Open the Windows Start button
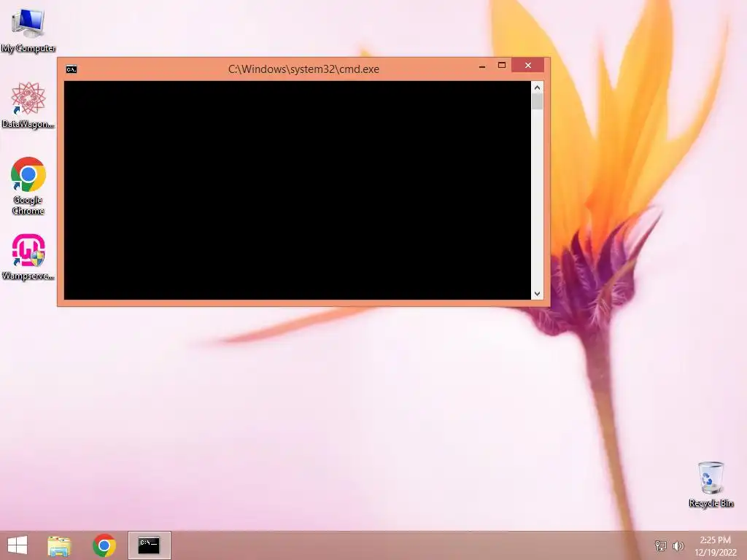 pos(18,545)
